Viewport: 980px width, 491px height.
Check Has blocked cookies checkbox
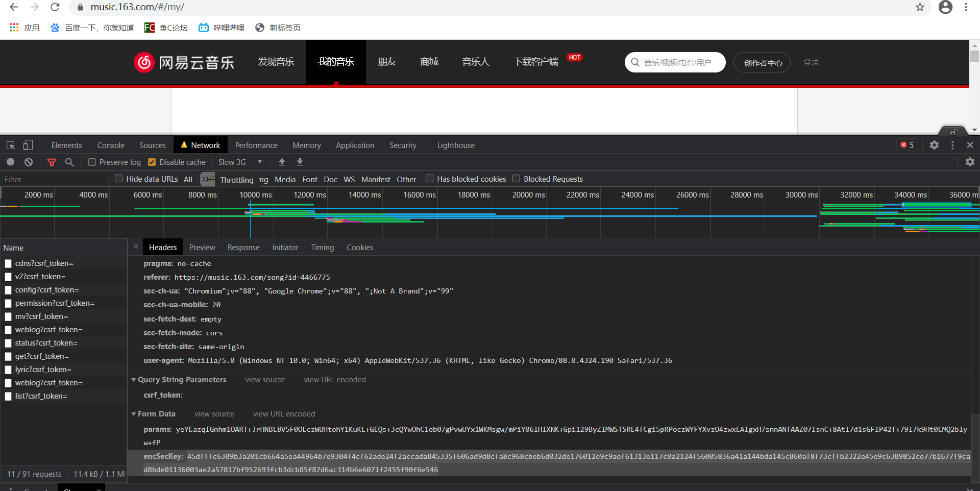tap(429, 179)
